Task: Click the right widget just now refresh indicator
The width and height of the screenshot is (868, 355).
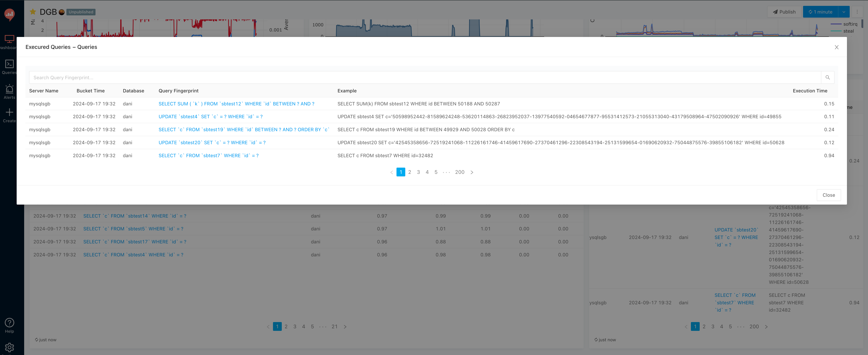Action: click(x=605, y=340)
